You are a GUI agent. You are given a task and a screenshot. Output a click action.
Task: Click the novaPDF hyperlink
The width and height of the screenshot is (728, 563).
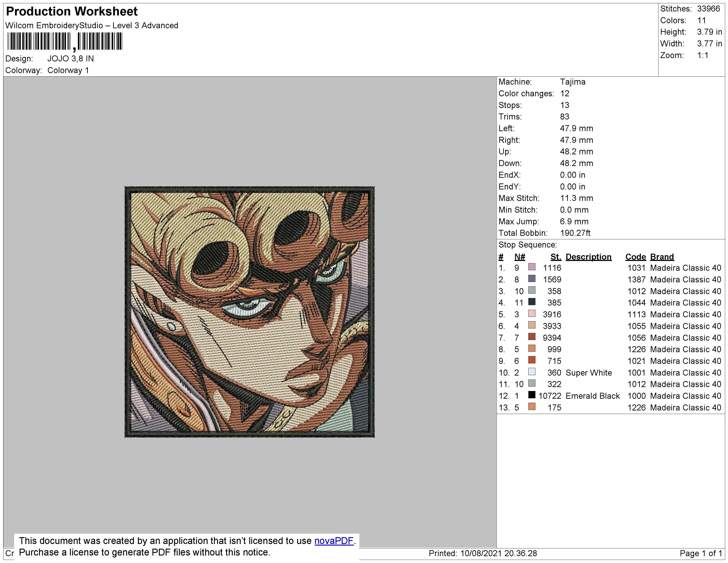[334, 541]
